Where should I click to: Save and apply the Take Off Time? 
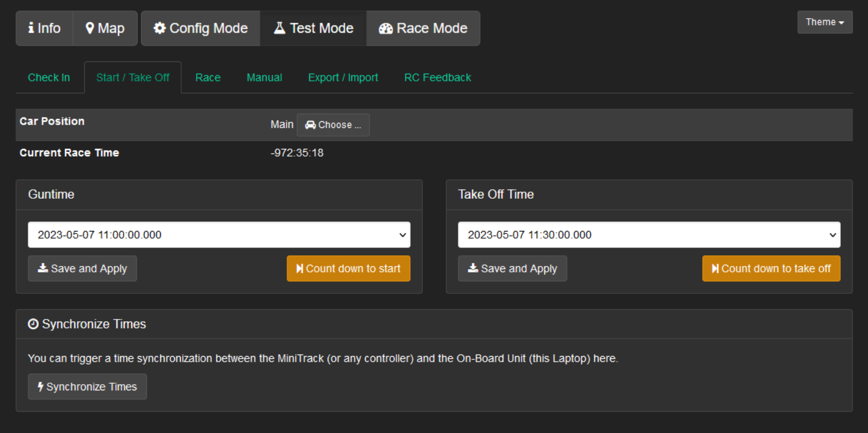(x=512, y=269)
